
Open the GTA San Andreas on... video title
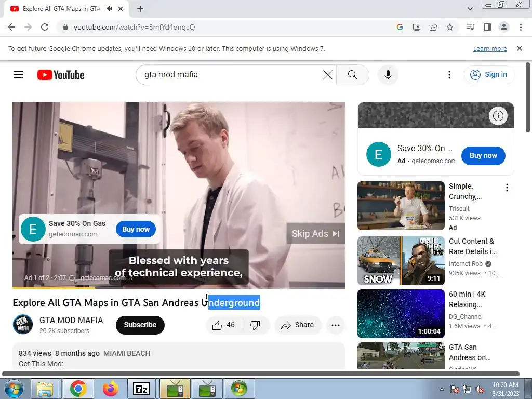[x=470, y=352]
